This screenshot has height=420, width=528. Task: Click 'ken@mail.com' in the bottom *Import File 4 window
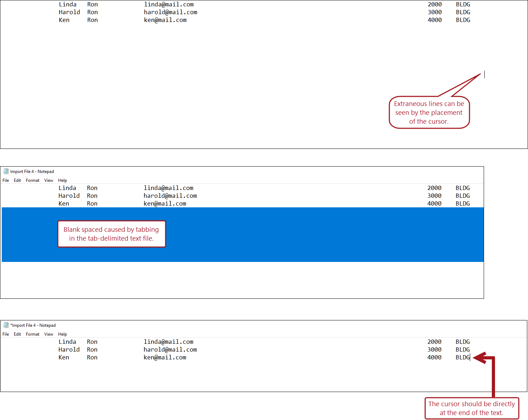click(x=165, y=357)
